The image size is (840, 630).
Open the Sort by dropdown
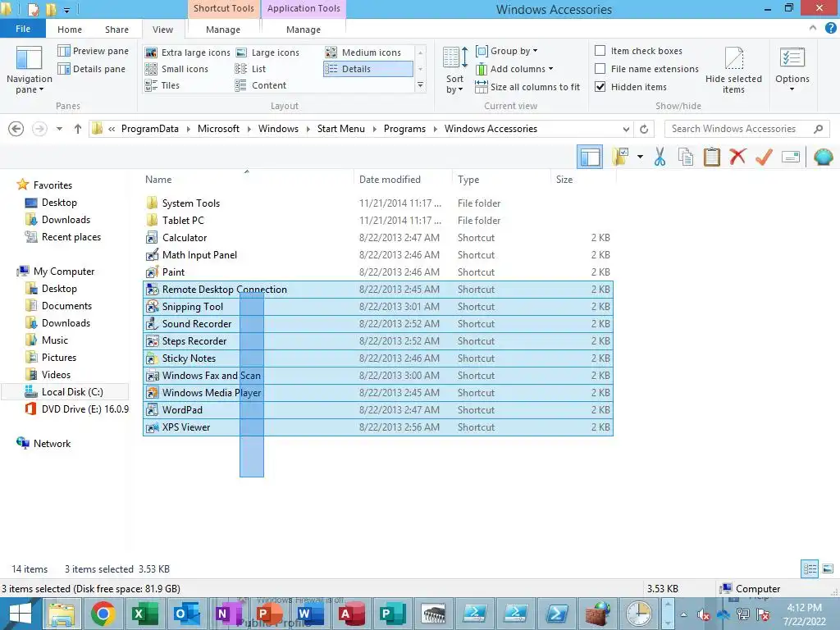(454, 70)
